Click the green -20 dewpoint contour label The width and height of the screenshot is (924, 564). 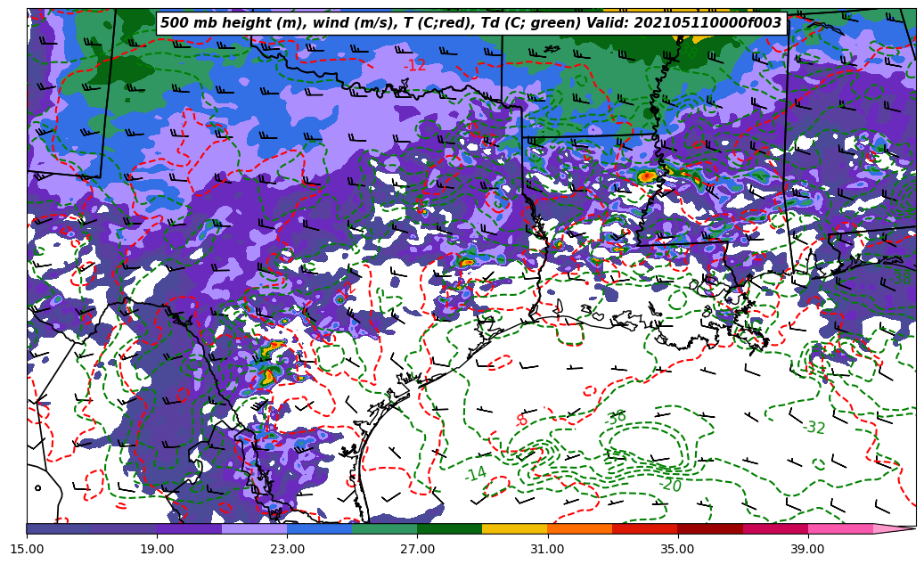pos(671,486)
